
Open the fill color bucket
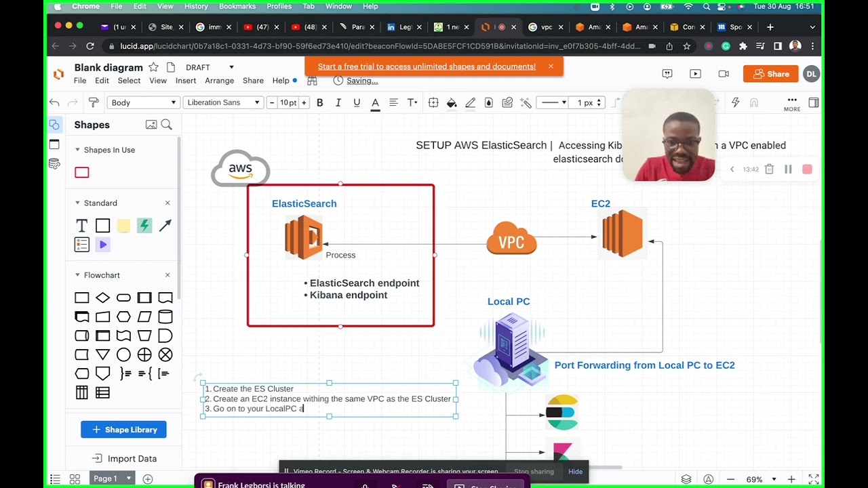point(452,102)
